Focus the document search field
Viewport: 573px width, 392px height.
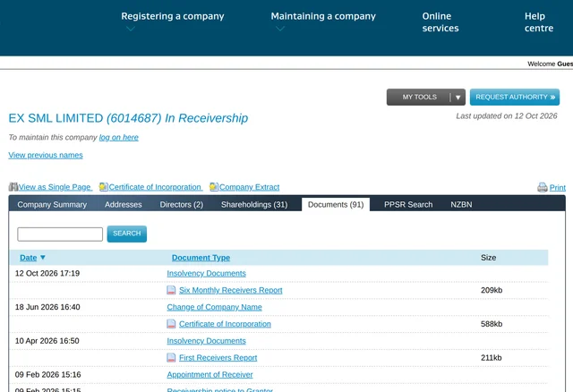point(60,234)
